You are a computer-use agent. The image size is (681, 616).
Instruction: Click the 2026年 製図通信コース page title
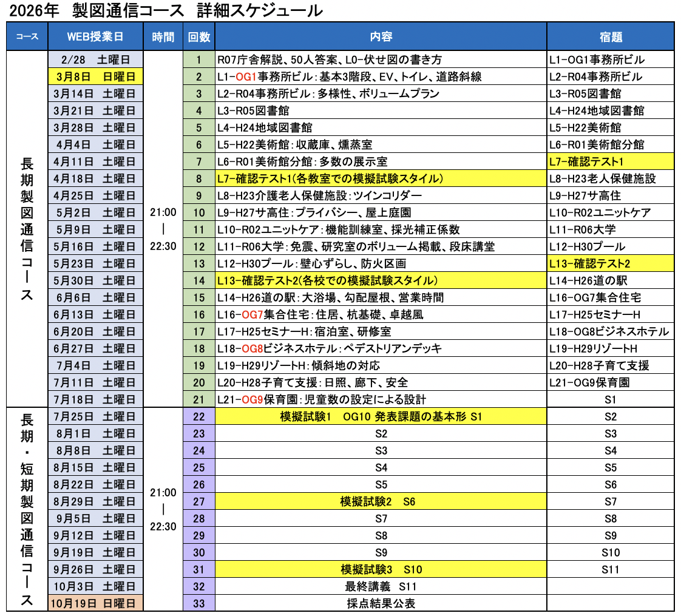162,10
